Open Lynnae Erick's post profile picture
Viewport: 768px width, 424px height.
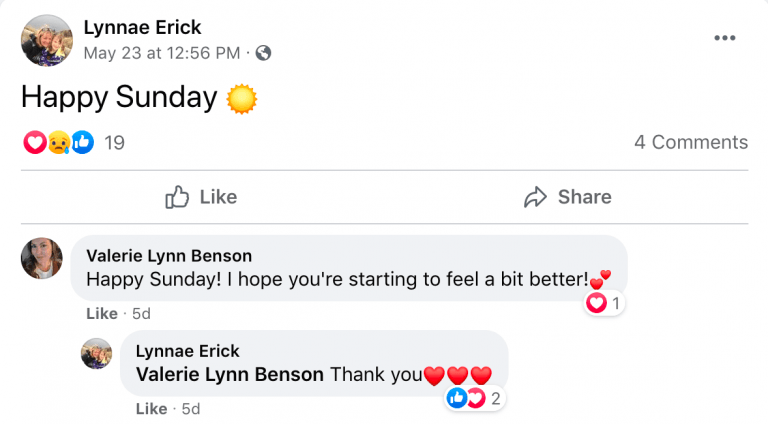[47, 40]
